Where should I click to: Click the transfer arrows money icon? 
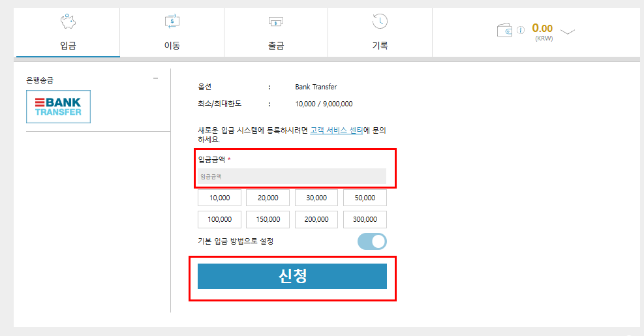click(172, 22)
